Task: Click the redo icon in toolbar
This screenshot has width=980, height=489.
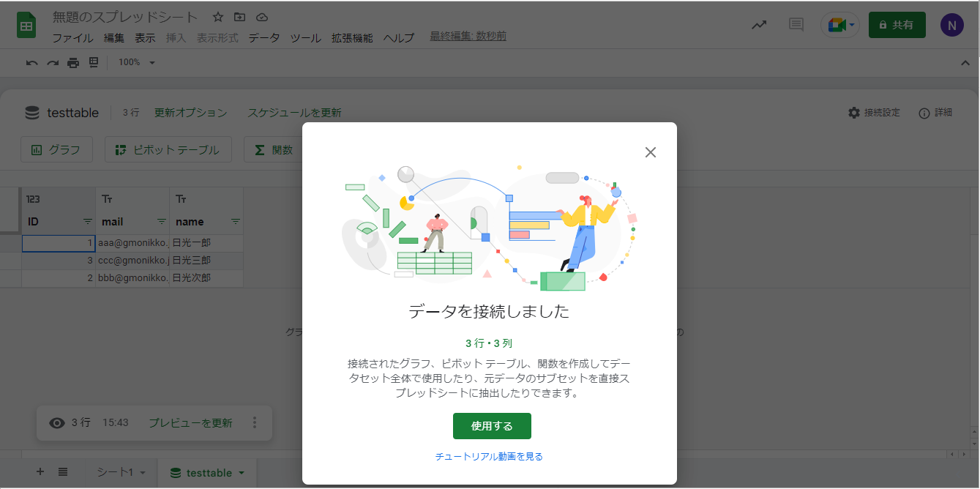Action: 52,63
